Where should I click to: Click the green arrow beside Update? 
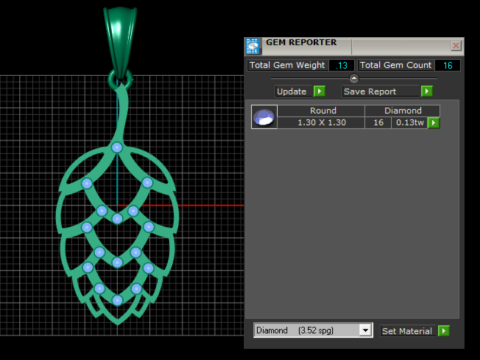[319, 91]
